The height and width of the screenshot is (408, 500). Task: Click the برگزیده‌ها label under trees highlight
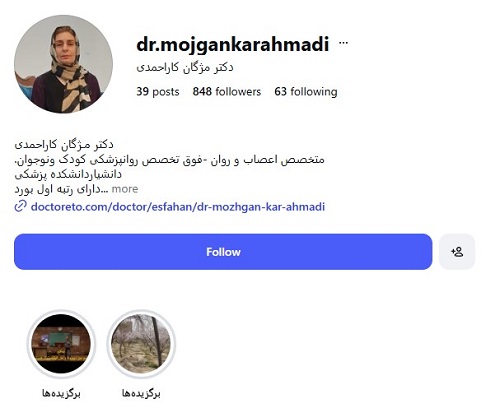coord(141,393)
